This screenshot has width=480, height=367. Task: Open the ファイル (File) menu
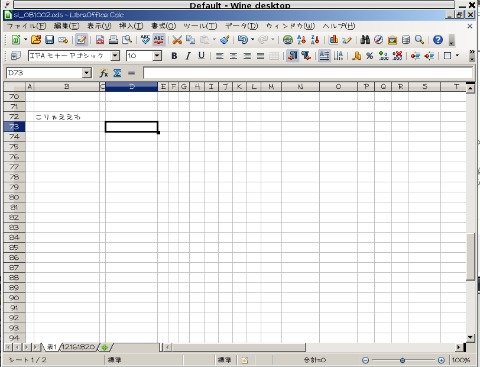pos(27,26)
